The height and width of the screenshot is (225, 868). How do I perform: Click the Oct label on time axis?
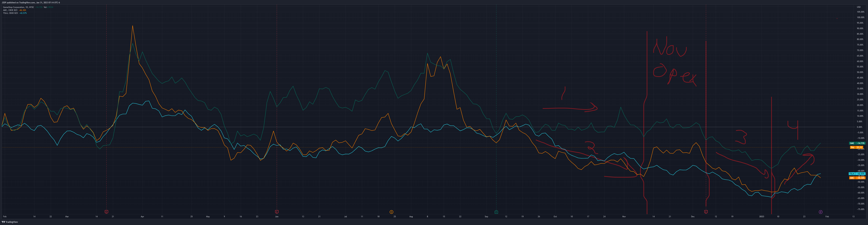point(555,217)
